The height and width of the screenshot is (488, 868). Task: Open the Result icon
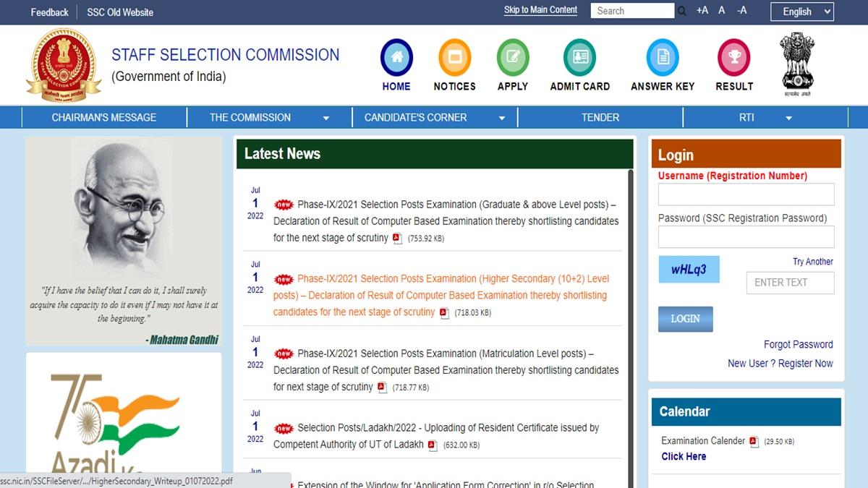(733, 56)
